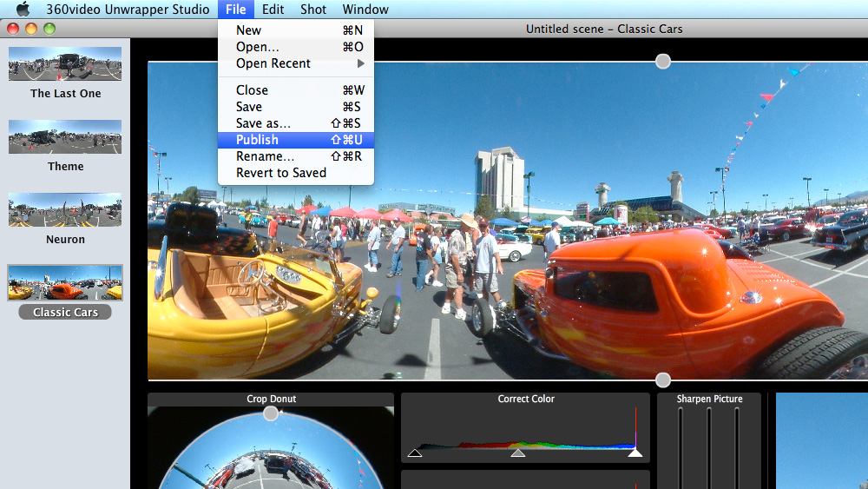Choose New from the File menu
Image resolution: width=868 pixels, height=489 pixels.
click(x=296, y=30)
